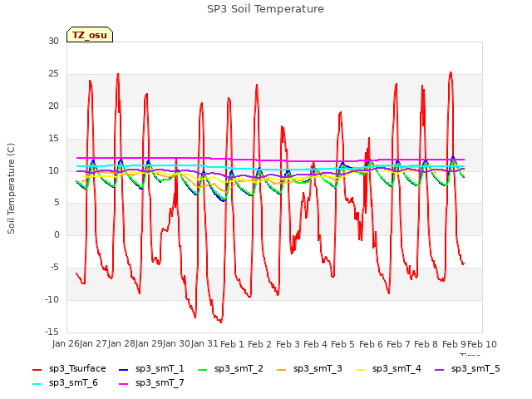Click the cyan sp3_smT_6 legend swatch
This screenshot has height=399, width=532.
pos(37,384)
